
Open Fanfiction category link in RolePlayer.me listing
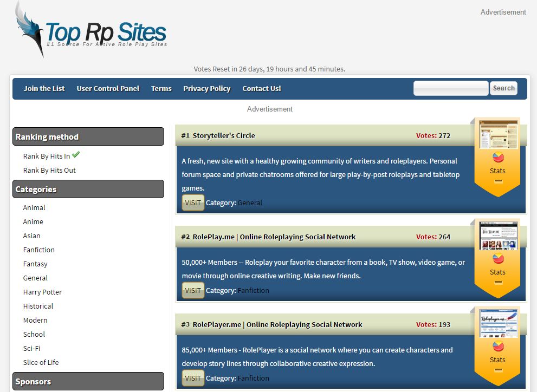tap(254, 378)
